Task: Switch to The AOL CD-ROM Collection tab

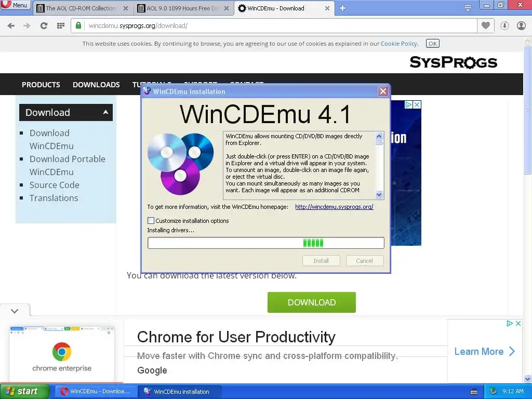Action: (x=82, y=8)
